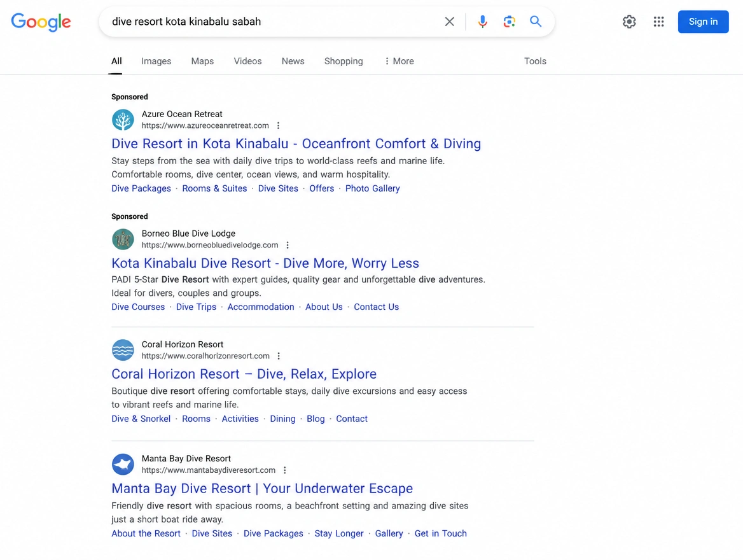This screenshot has height=560, width=743.
Task: Click the Coral Horizon Resort wave favicon
Action: pos(123,351)
